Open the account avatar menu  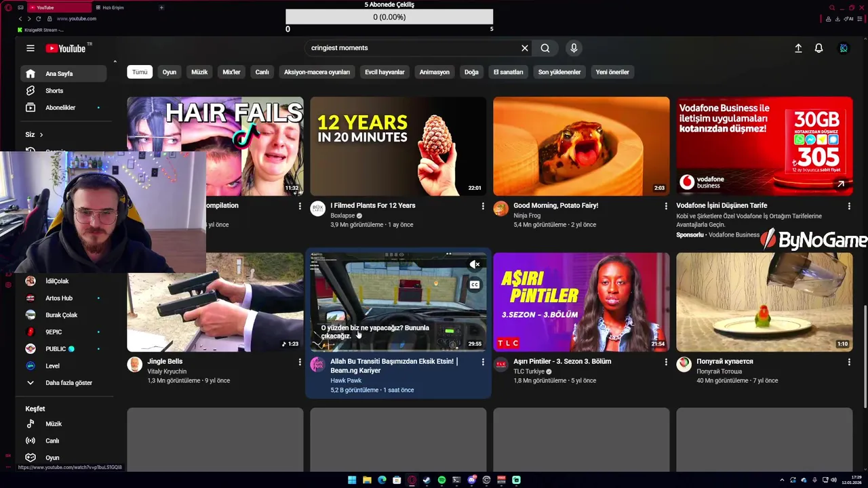[x=844, y=48]
